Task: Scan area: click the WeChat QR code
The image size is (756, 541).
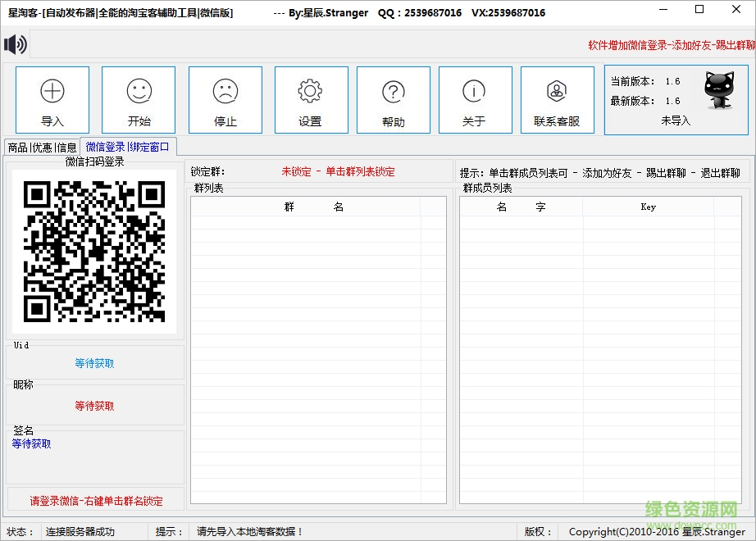Action: (x=95, y=250)
